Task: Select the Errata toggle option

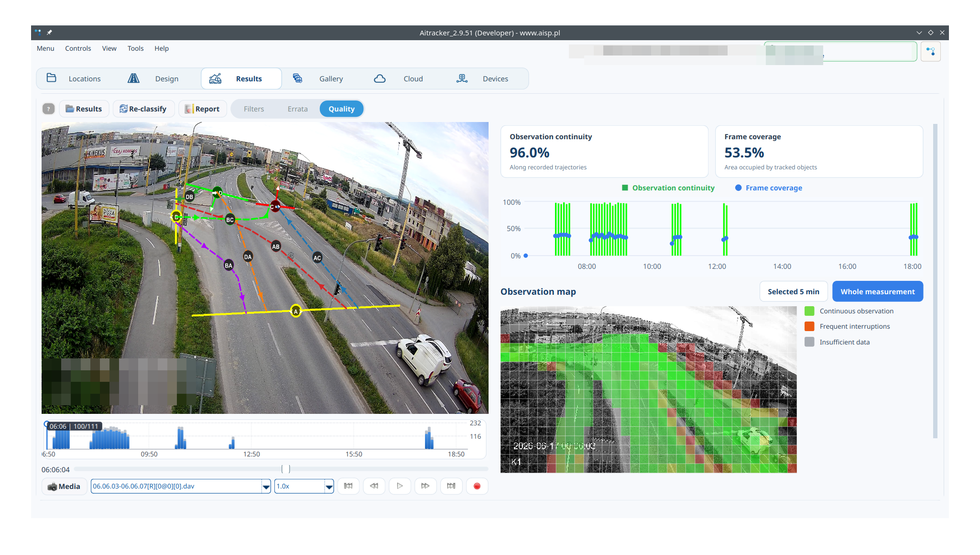Action: click(297, 109)
